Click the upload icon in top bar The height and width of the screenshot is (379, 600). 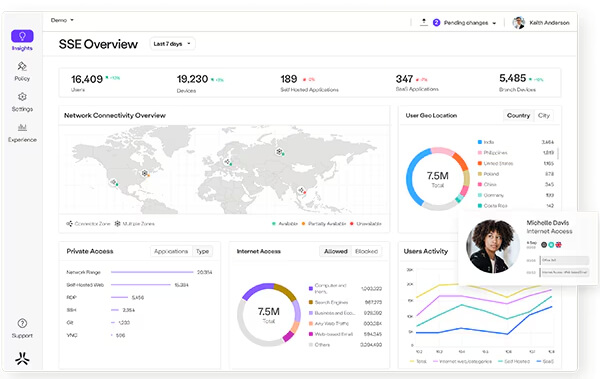pos(424,22)
